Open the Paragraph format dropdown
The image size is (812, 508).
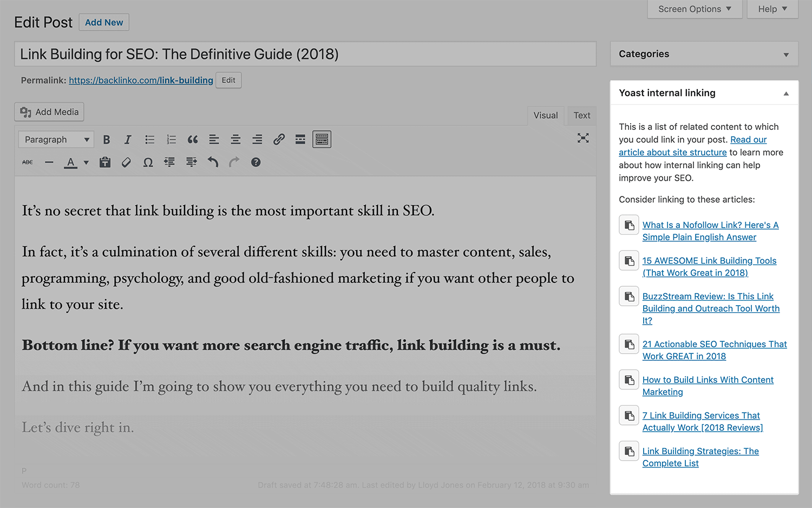(56, 140)
